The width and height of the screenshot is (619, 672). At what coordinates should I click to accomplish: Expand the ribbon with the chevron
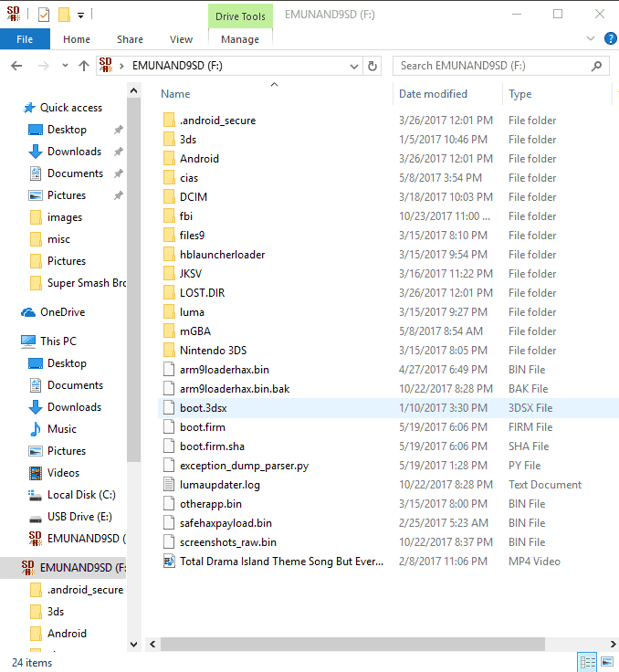(x=591, y=38)
